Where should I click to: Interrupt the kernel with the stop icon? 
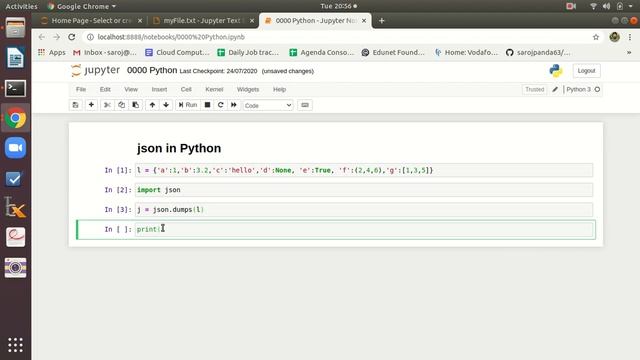tap(207, 105)
